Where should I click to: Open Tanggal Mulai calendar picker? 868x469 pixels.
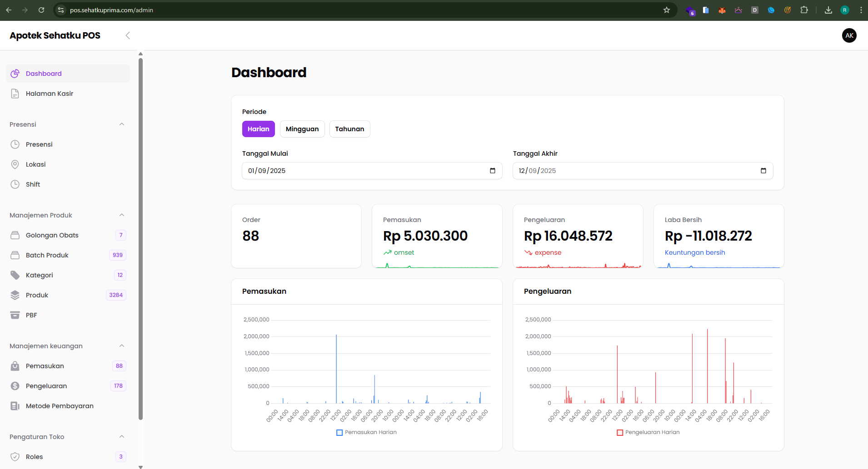[x=493, y=171]
